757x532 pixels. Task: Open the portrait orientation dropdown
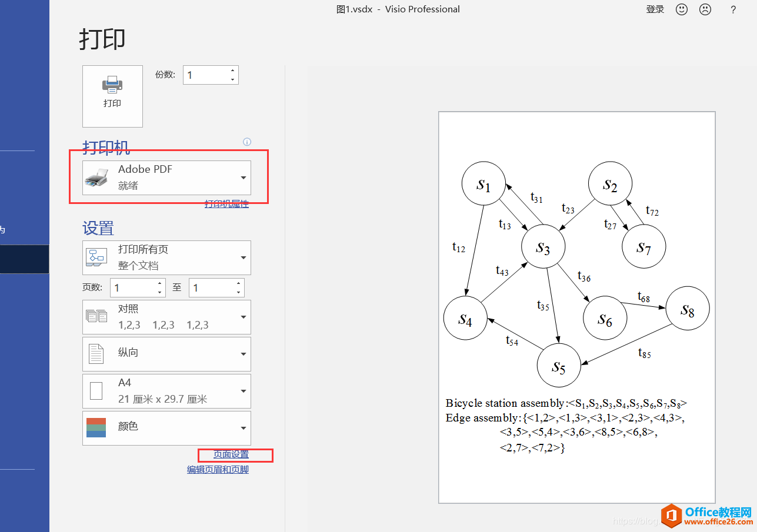click(x=244, y=354)
